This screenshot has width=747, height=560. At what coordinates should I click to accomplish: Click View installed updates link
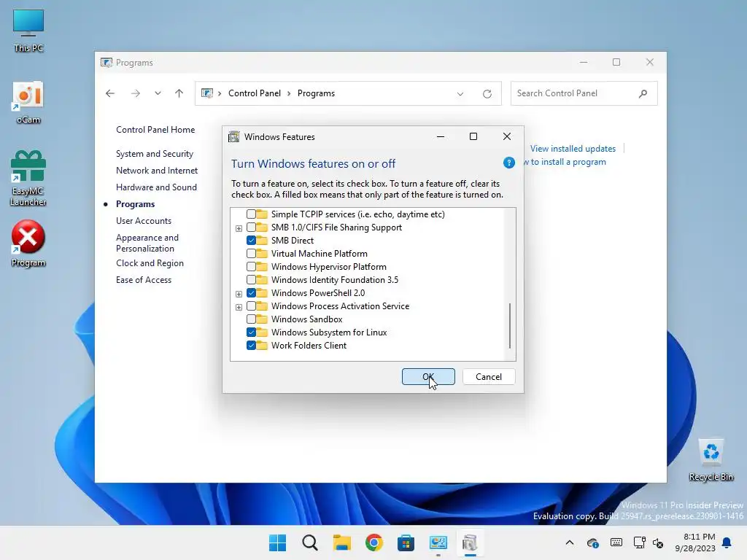pos(573,149)
